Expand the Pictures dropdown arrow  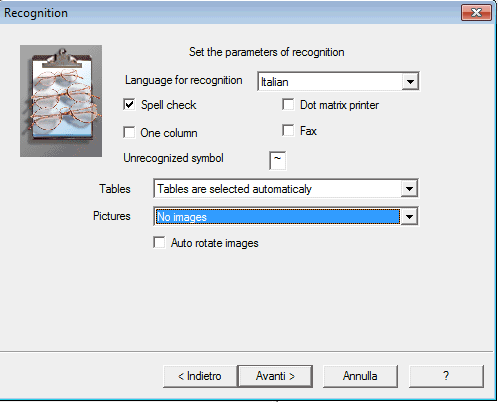tap(409, 217)
